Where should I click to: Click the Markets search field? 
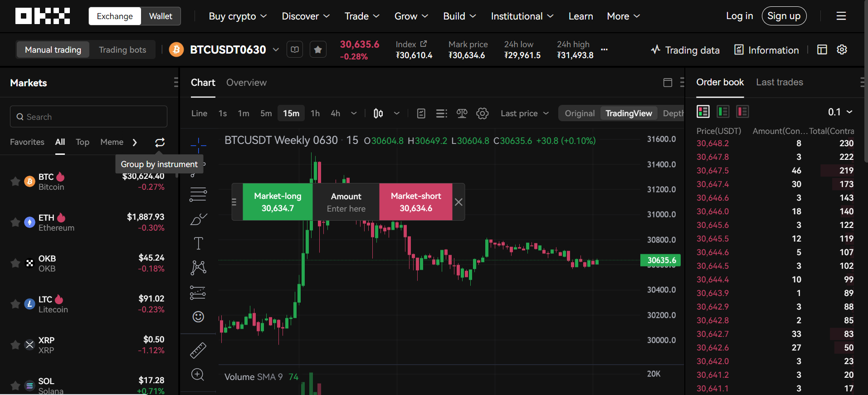[x=89, y=117]
